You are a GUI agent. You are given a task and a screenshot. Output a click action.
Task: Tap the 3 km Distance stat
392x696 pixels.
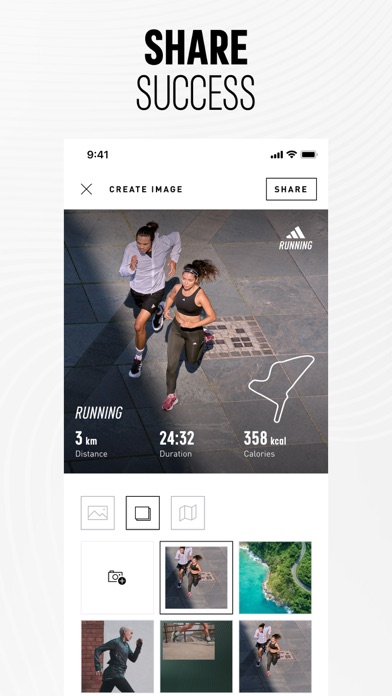(x=91, y=444)
